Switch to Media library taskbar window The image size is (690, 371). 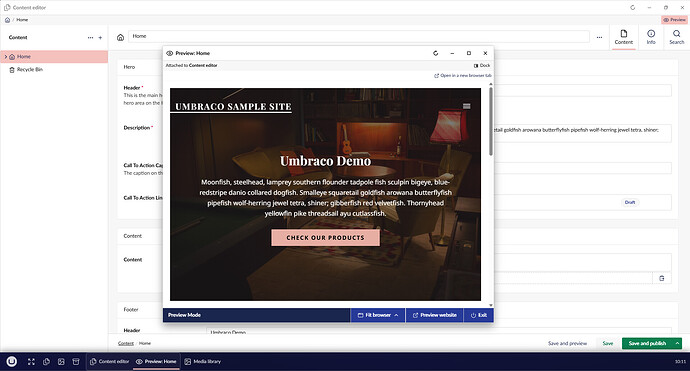(x=203, y=362)
